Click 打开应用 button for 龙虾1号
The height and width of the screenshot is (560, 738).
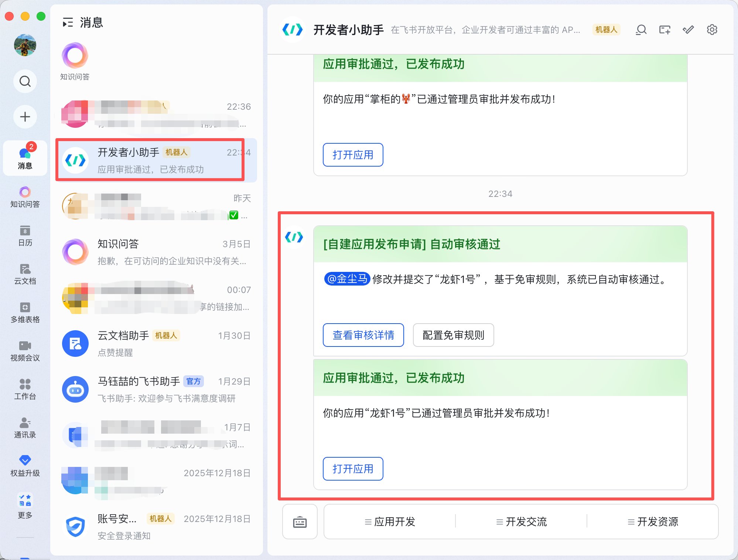click(353, 469)
